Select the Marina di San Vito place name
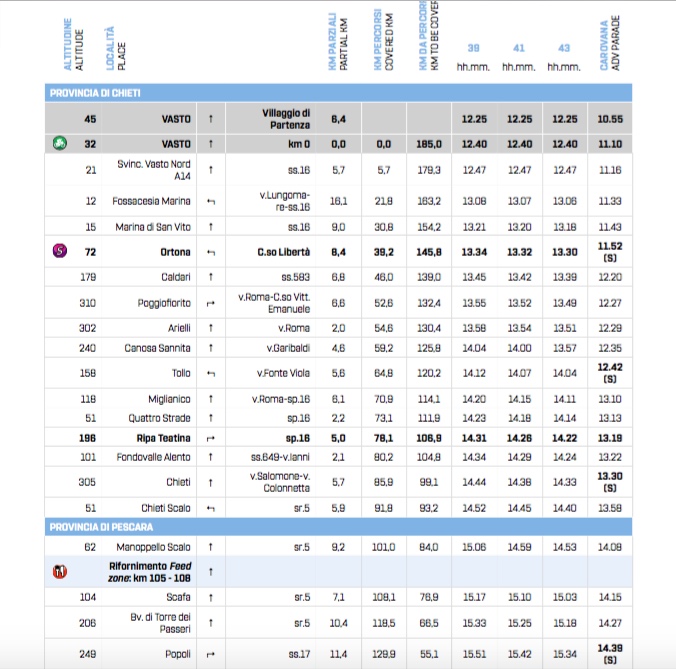Viewport: 676px width, 669px height. [153, 227]
